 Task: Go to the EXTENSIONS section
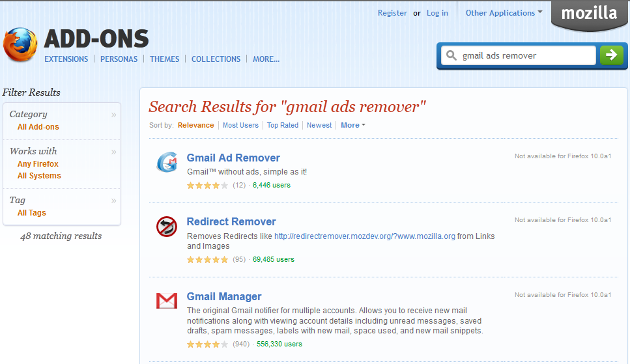coord(66,59)
